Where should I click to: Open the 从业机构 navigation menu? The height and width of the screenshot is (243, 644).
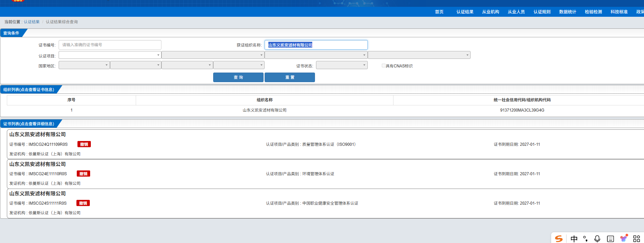[490, 12]
